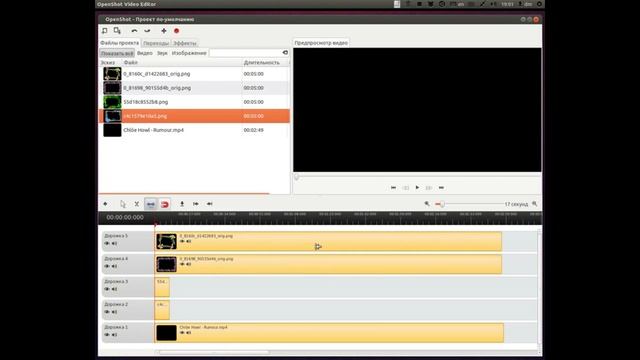Select the 55d18c8552b8.png file row

point(194,102)
